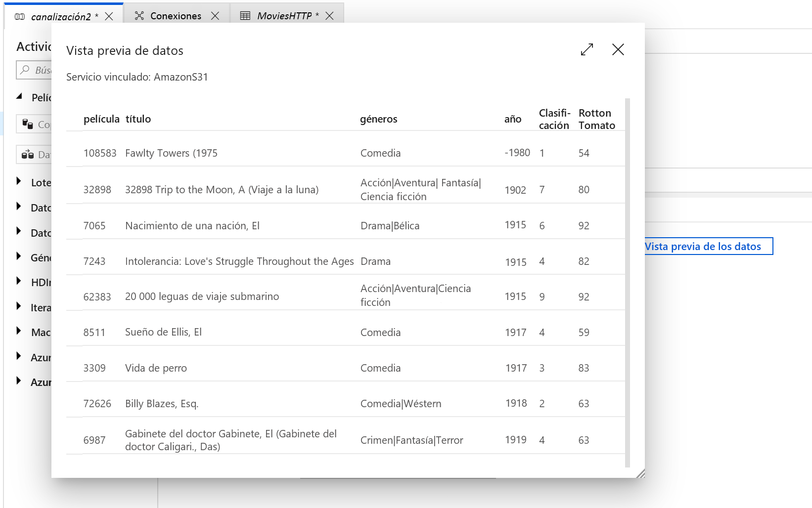Select the Vida de perro title cell
Screen dimensions: 812x508
coord(156,368)
